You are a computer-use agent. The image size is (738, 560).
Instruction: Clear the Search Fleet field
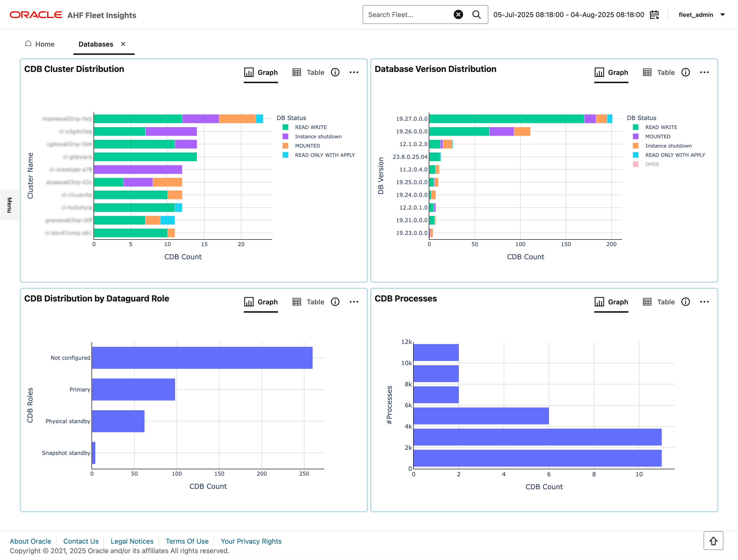[x=458, y=15]
